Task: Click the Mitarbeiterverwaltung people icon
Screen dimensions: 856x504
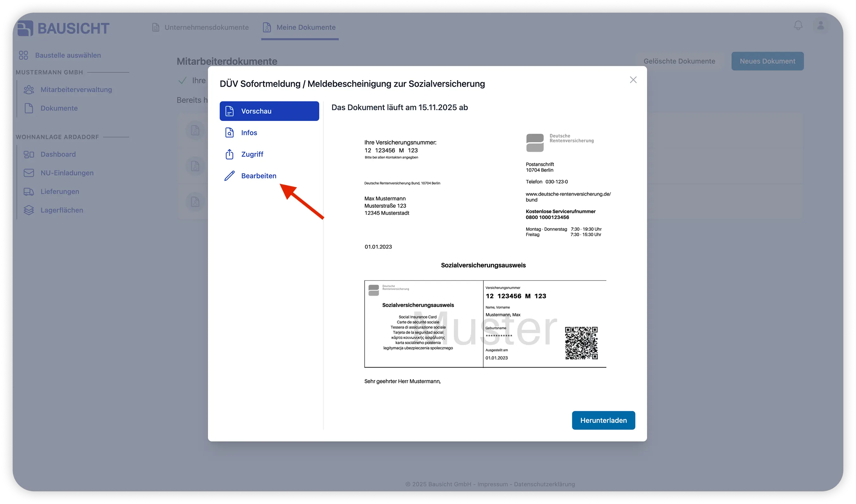Action: tap(29, 90)
